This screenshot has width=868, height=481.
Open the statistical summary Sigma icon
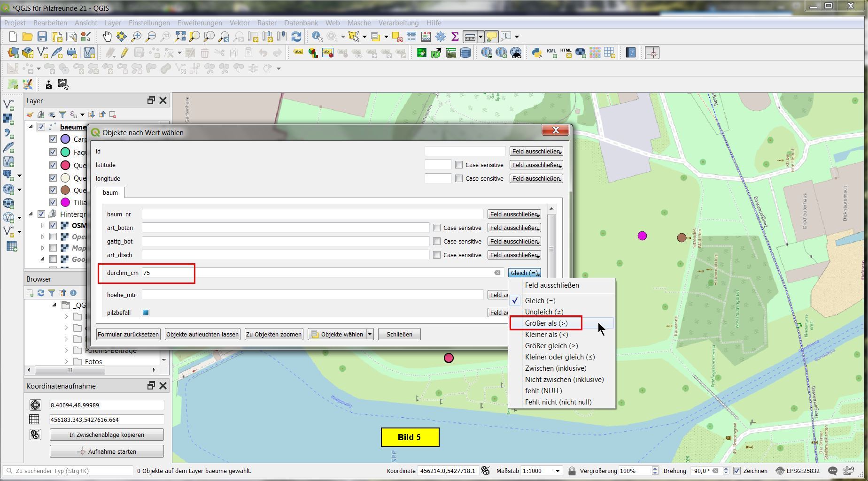pos(455,37)
